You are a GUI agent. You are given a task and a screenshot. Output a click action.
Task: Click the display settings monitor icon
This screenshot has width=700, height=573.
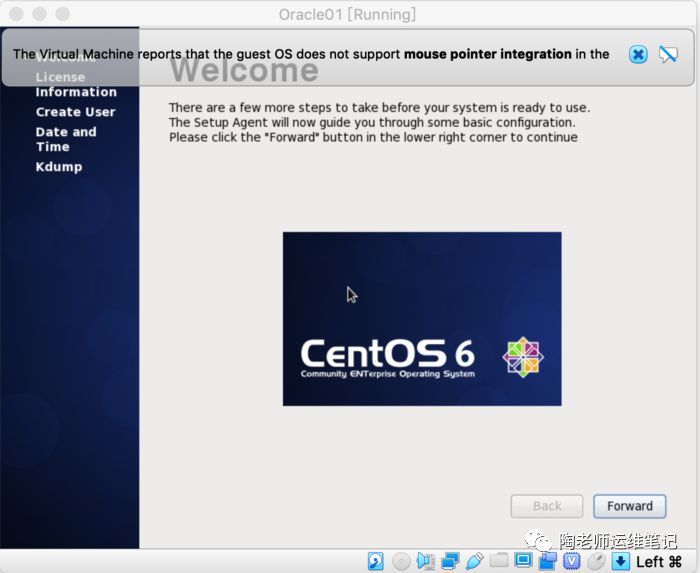click(x=523, y=561)
